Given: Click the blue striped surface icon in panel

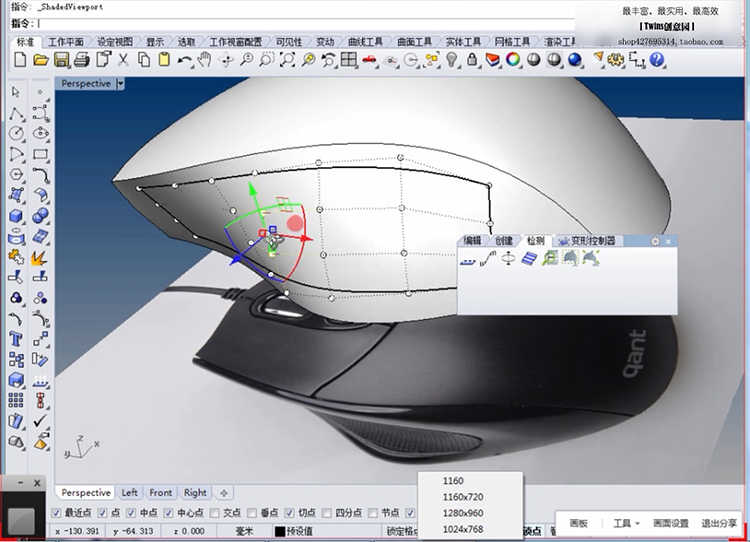Looking at the screenshot, I should (x=529, y=258).
